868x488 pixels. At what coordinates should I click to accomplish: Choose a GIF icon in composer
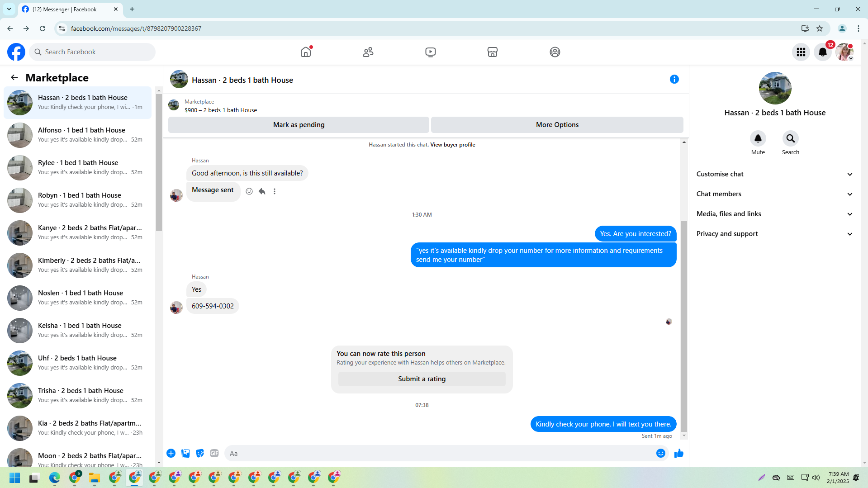[214, 453]
